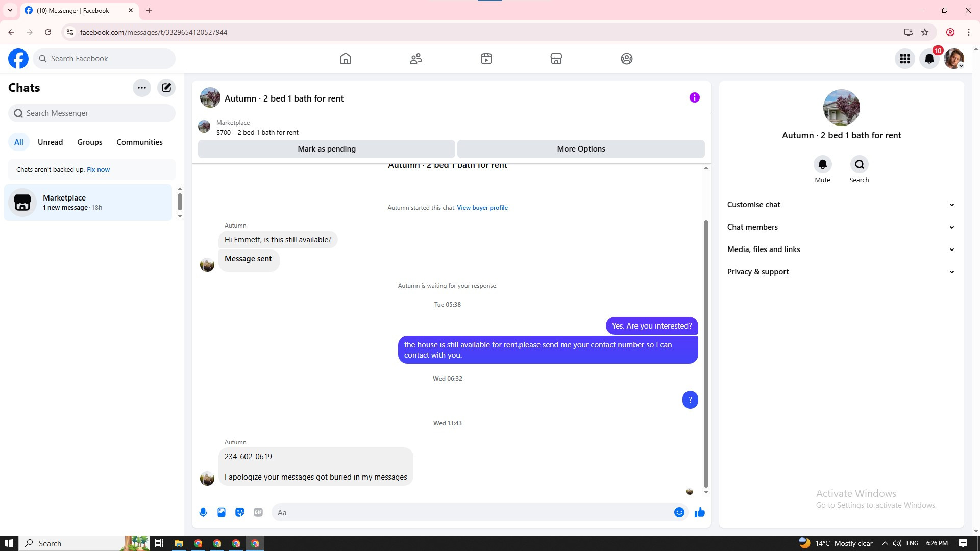Focus the Search Messenger field
Viewport: 980px width, 551px height.
(92, 113)
